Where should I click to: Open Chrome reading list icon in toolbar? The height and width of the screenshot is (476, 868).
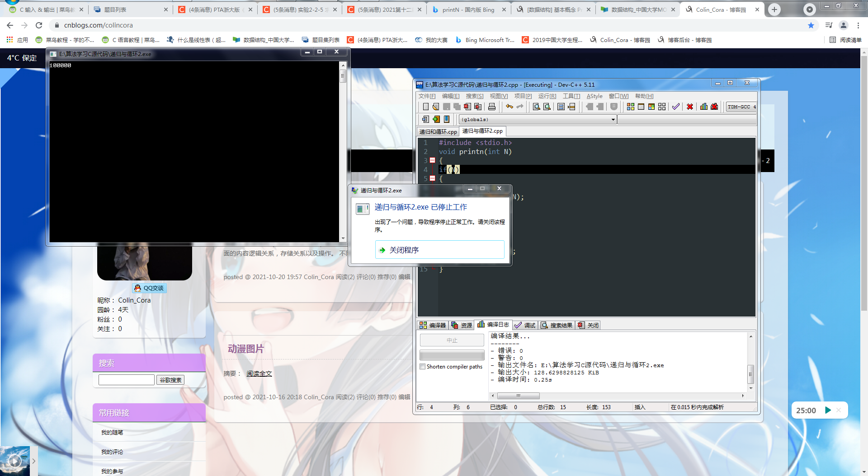tap(829, 25)
